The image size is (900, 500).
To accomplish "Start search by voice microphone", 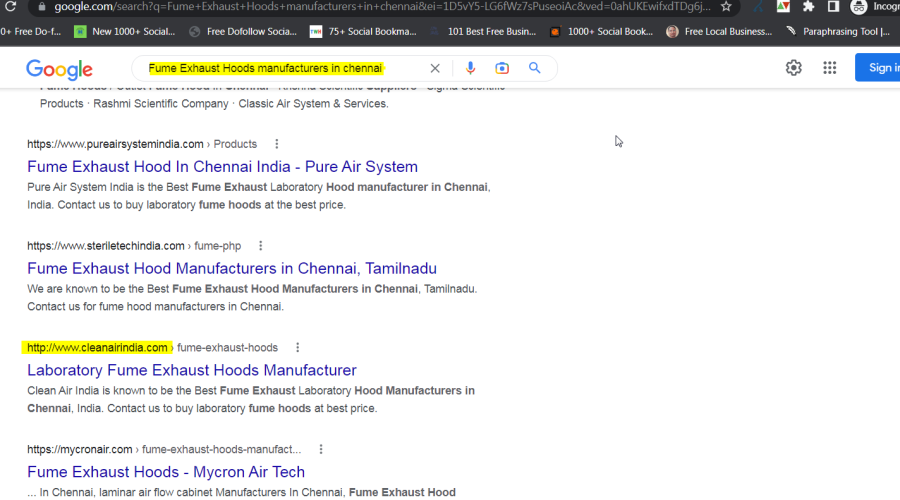I will (470, 68).
